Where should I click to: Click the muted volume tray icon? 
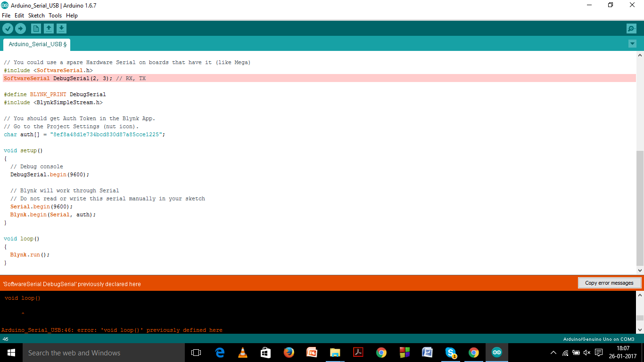(587, 353)
